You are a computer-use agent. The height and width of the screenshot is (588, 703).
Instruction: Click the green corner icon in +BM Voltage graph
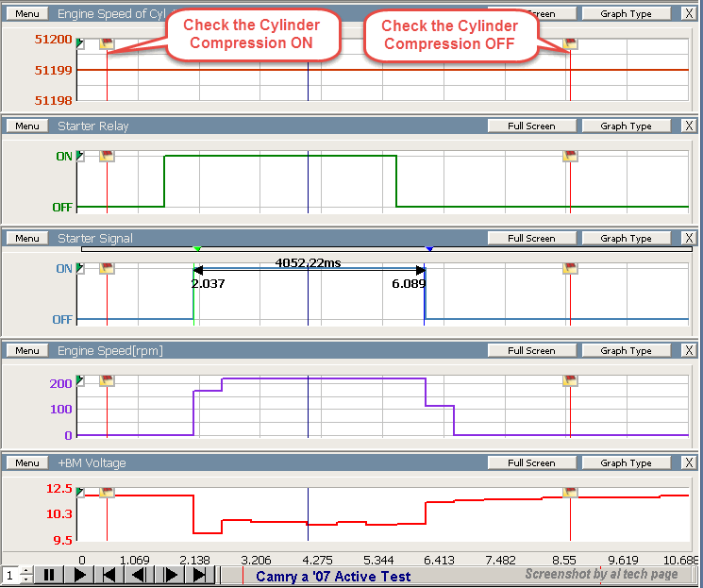point(80,492)
